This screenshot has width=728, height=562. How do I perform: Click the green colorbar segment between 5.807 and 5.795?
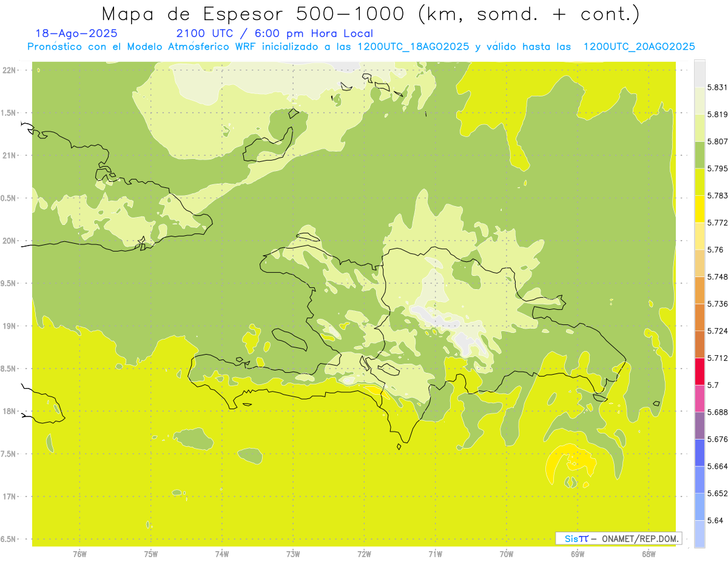[x=699, y=155]
